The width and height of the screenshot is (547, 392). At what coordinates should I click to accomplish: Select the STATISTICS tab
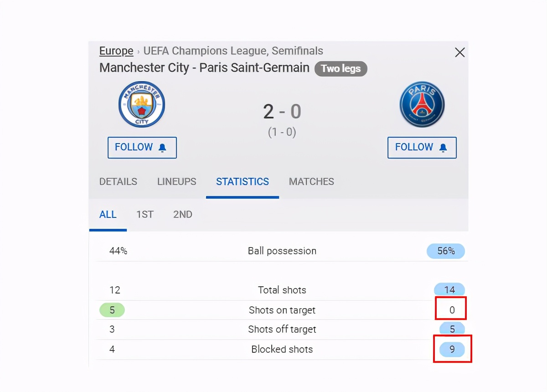point(242,181)
